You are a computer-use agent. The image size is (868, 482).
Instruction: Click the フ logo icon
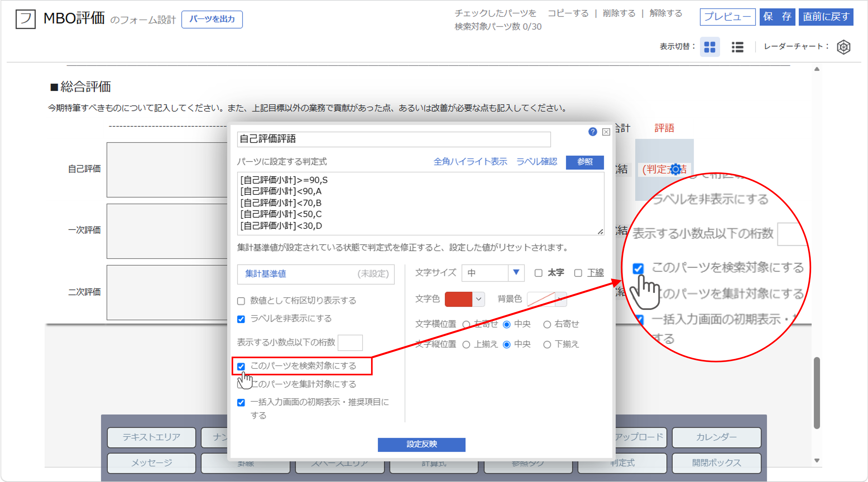tap(26, 19)
